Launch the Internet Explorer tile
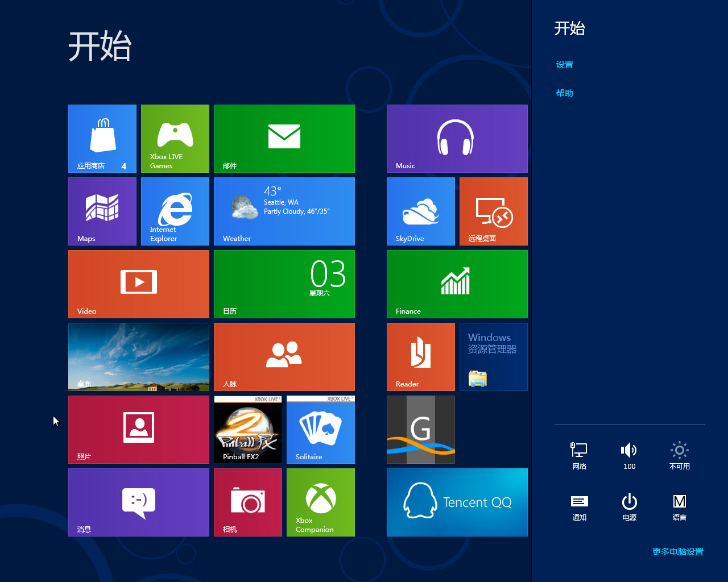Image resolution: width=728 pixels, height=582 pixels. 175,211
